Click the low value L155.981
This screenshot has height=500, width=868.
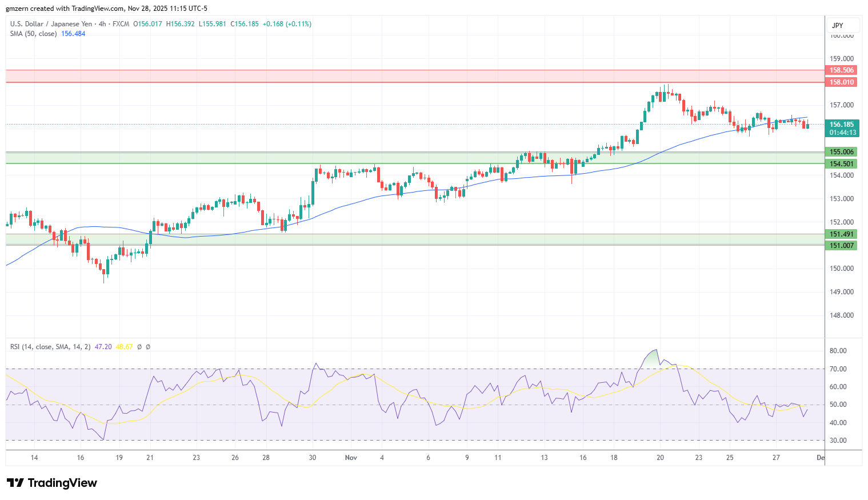[x=213, y=24]
